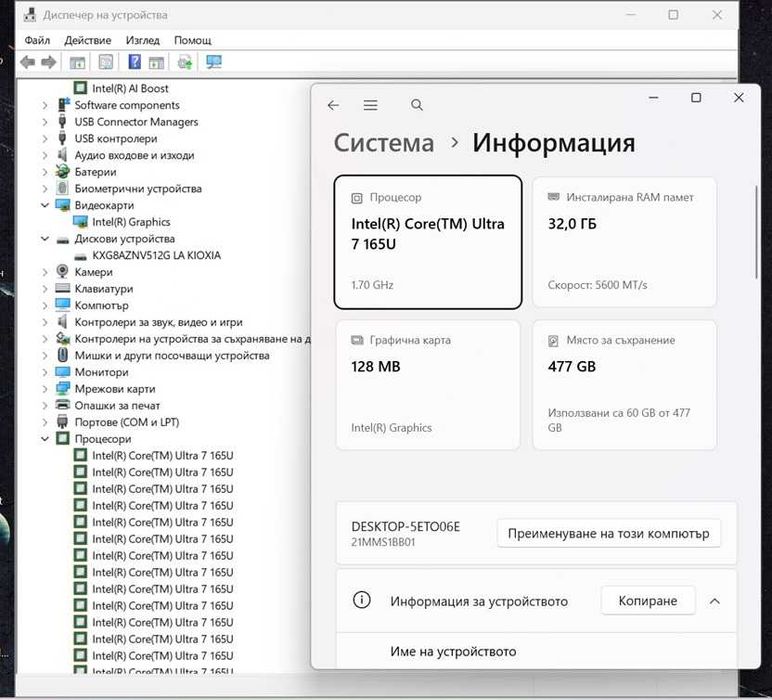
Task: Click the Портове (COM и LPT) icon
Action: pos(63,422)
